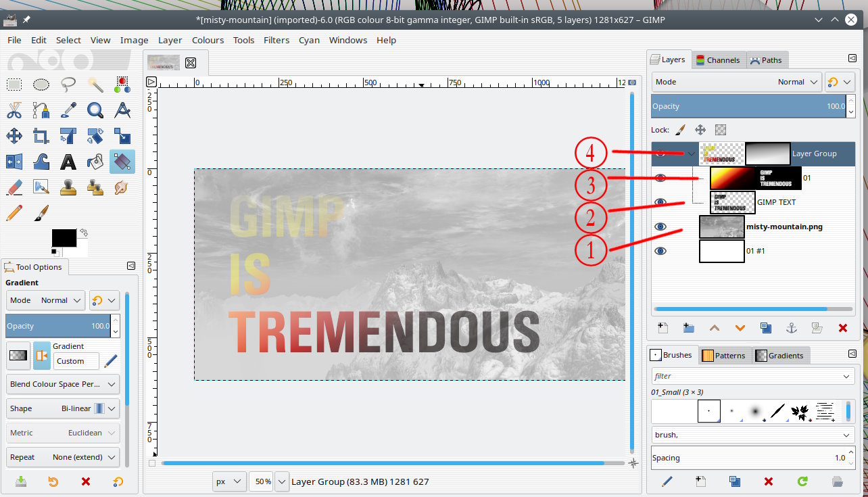Select the Pencil tool
The image size is (868, 497).
tap(14, 213)
